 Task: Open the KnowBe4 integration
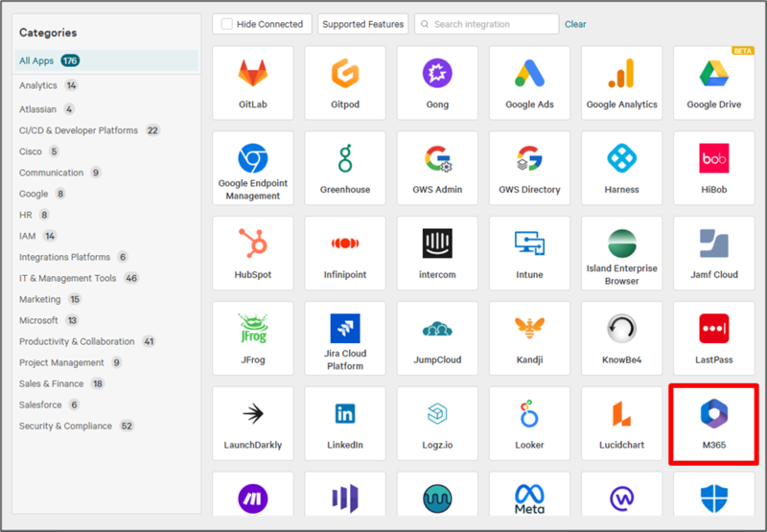pyautogui.click(x=621, y=337)
